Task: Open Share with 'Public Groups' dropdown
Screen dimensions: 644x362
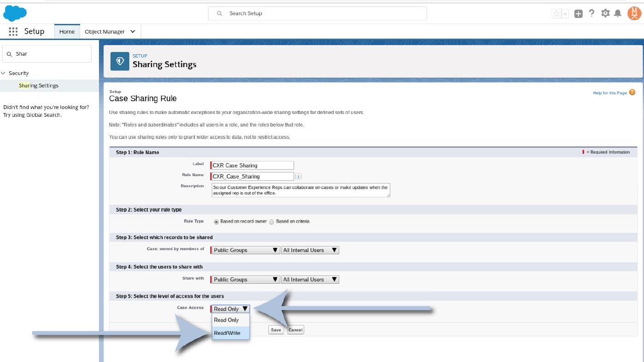Action: click(x=245, y=280)
